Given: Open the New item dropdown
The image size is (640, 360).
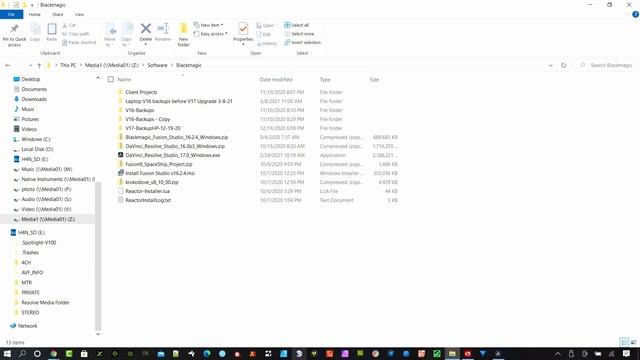Looking at the screenshot, I should point(209,25).
